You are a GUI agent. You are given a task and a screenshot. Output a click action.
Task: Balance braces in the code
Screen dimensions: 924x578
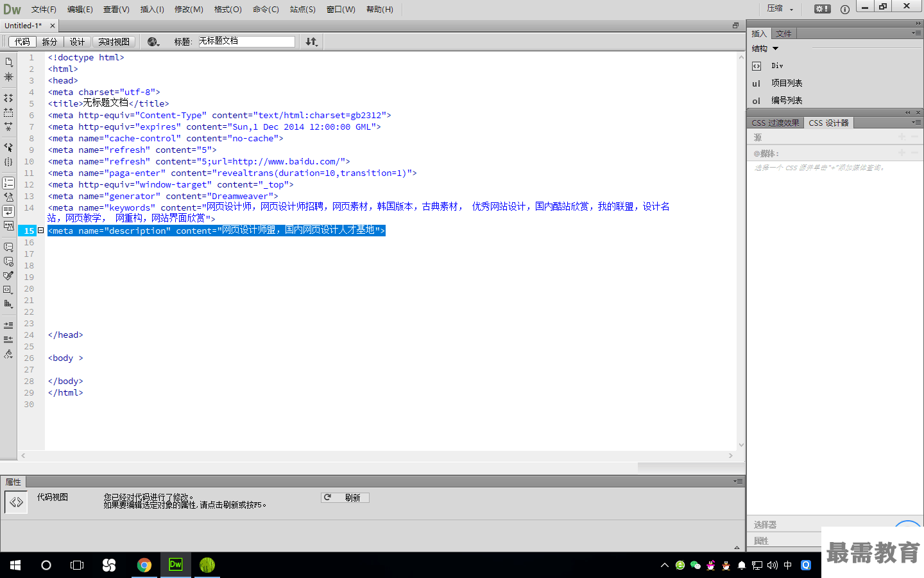pos(8,162)
